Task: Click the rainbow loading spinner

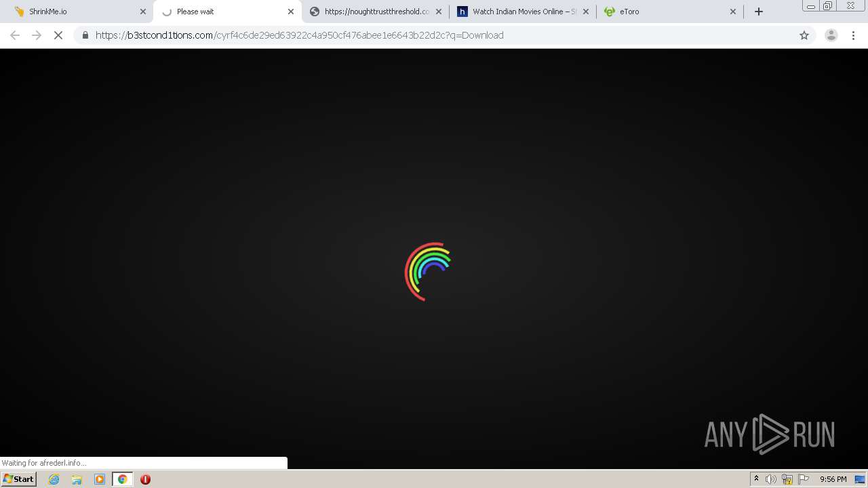Action: click(x=428, y=272)
